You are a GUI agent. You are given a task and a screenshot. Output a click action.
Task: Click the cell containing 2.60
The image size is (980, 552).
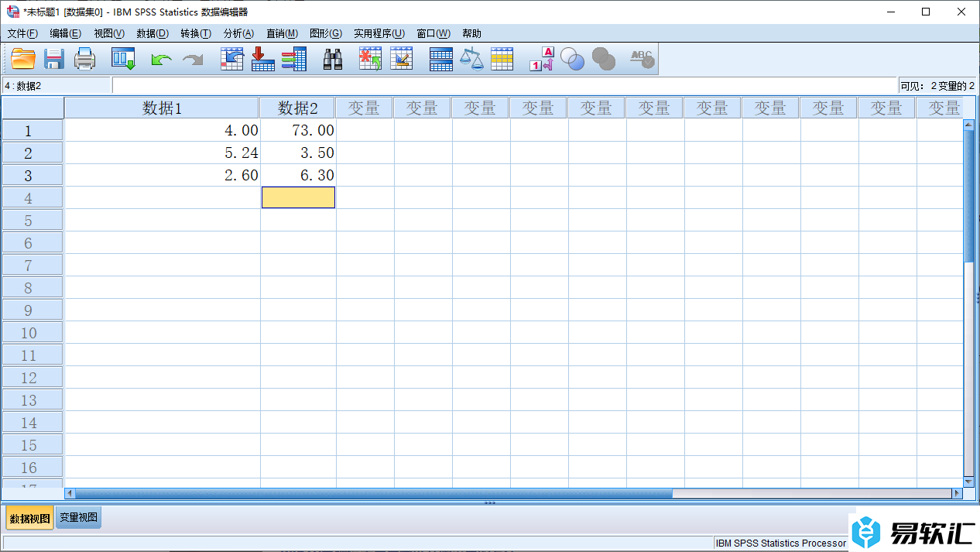coord(163,175)
